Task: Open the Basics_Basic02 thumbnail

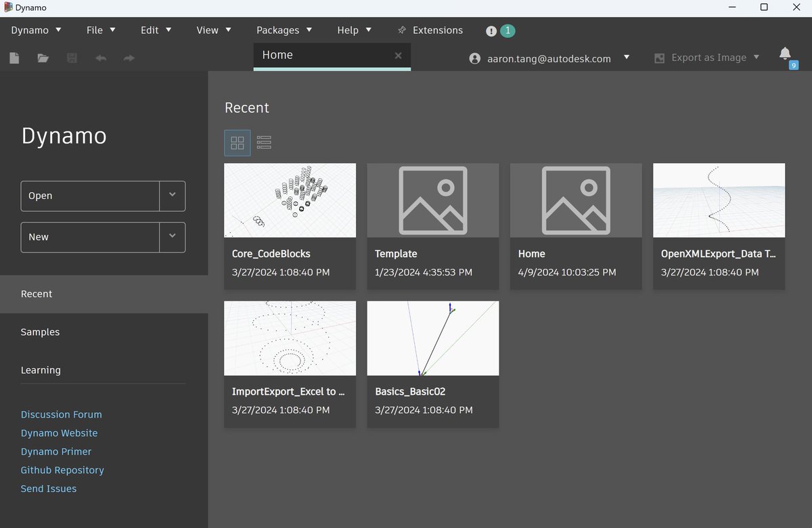Action: 433,338
